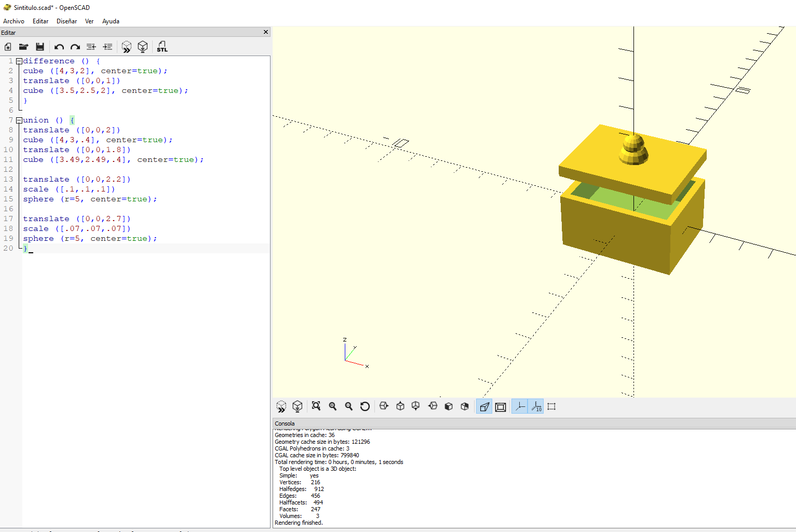
Task: Collapse the difference() code block fold
Action: point(19,61)
